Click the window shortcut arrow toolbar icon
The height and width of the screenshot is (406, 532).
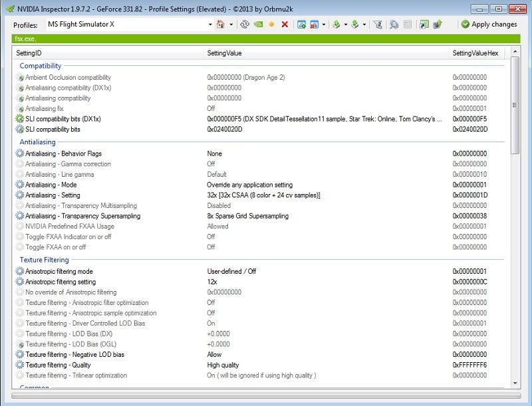[424, 25]
